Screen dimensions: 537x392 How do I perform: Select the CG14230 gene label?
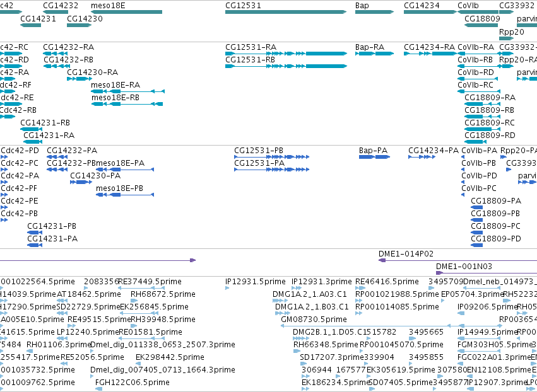tap(85, 19)
